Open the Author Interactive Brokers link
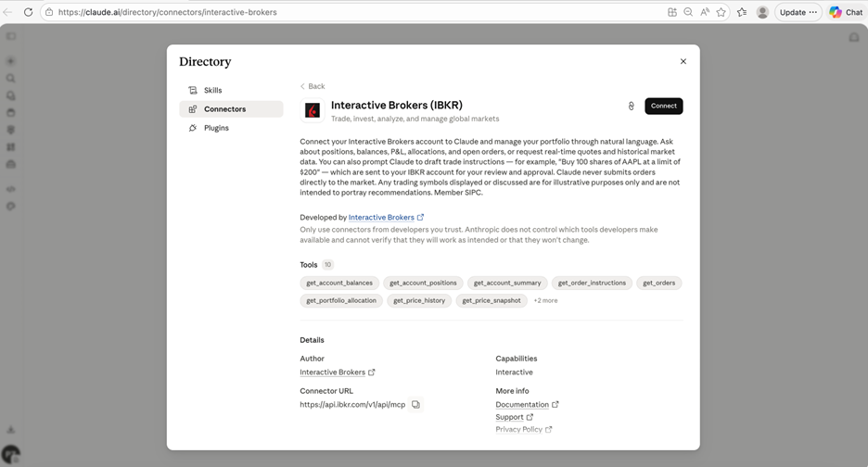The width and height of the screenshot is (868, 467). 333,372
